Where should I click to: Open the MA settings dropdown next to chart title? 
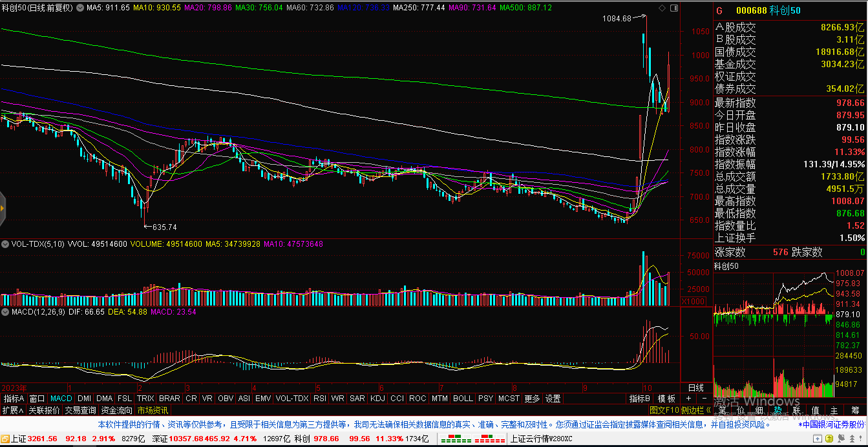tap(80, 8)
